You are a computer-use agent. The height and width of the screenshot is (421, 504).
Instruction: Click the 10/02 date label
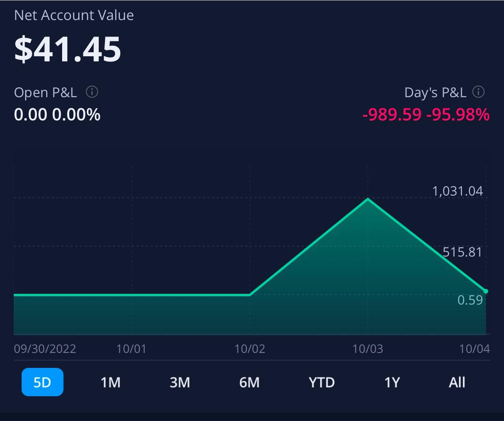point(250,349)
